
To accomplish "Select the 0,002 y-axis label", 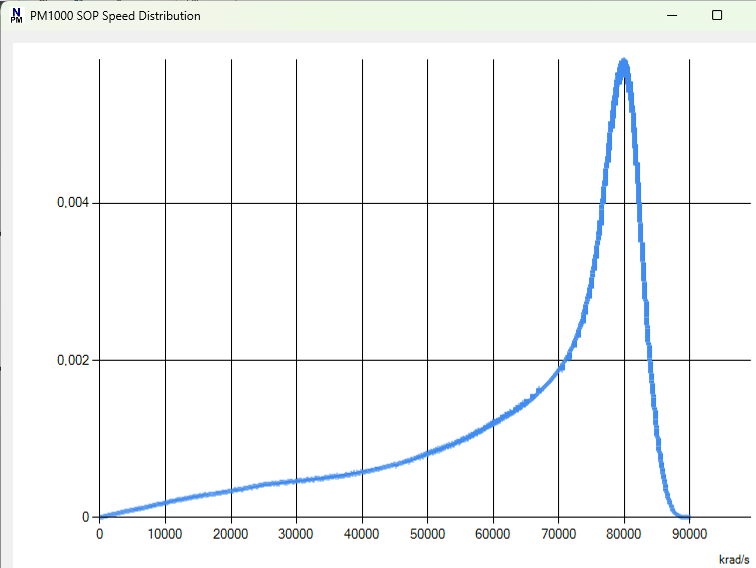I will 72,360.
